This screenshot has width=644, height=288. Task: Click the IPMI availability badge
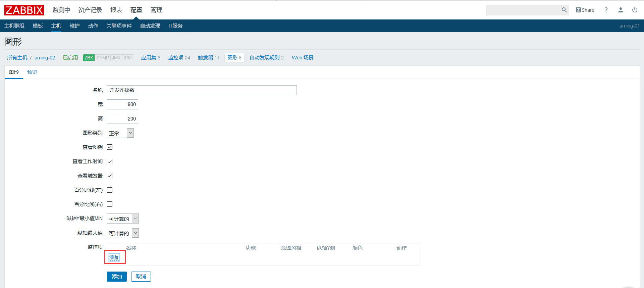click(x=128, y=58)
